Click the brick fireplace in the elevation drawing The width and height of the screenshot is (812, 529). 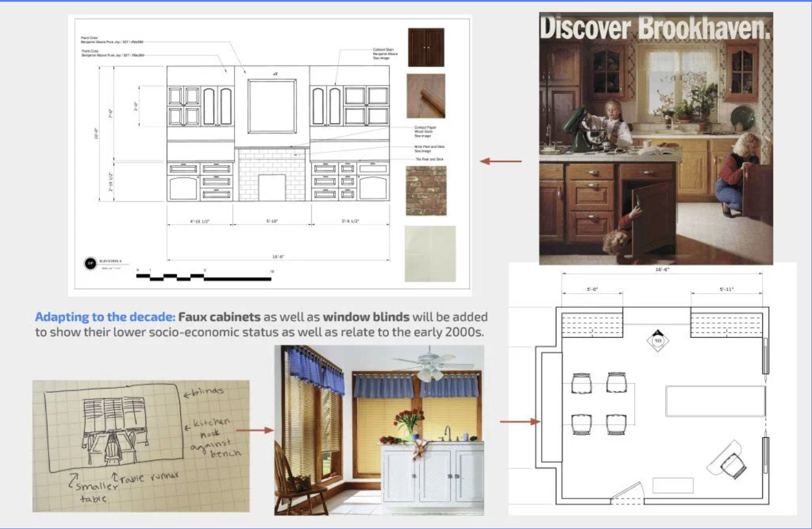(x=271, y=174)
